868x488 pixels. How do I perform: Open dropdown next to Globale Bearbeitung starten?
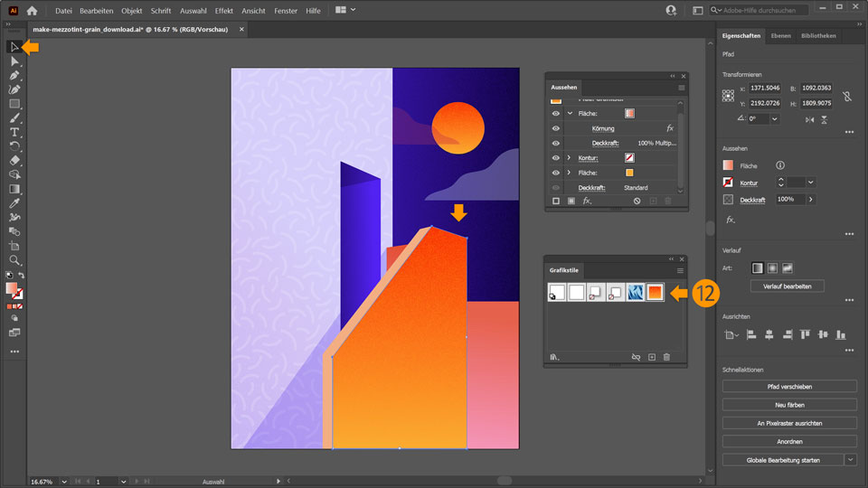[850, 460]
